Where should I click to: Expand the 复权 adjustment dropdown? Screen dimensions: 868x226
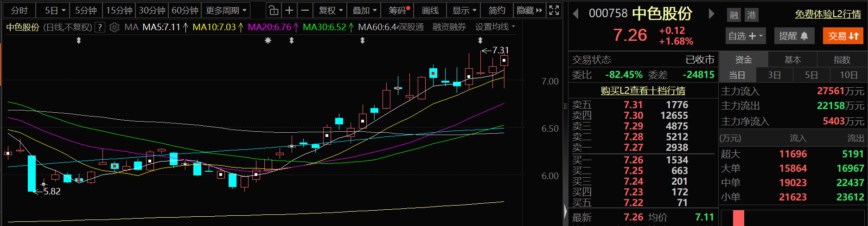(331, 10)
